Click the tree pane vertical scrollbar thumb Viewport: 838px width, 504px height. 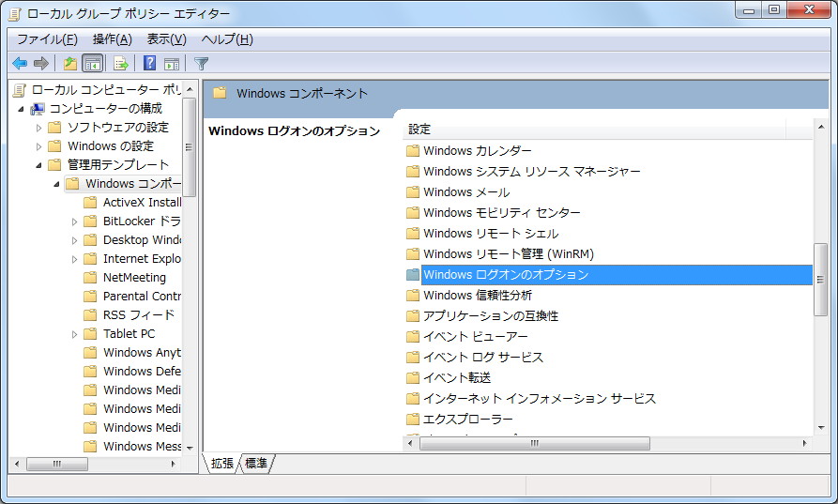(x=190, y=147)
